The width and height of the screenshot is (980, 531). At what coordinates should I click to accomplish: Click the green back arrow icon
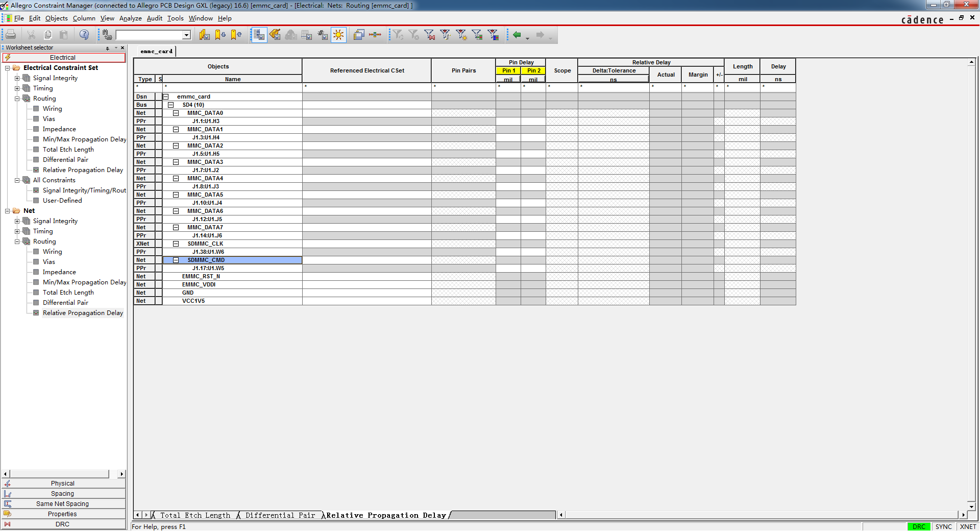517,35
